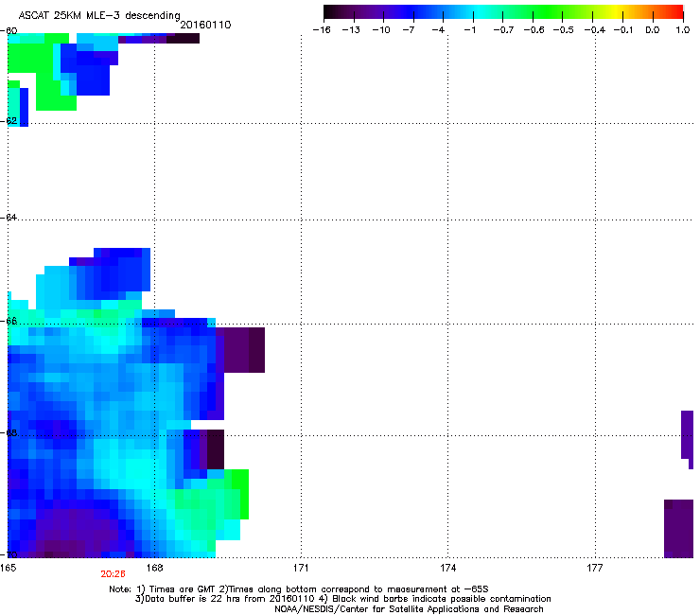Image resolution: width=700 pixels, height=615 pixels.
Task: Click latitude label -60
Action: [x=9, y=31]
